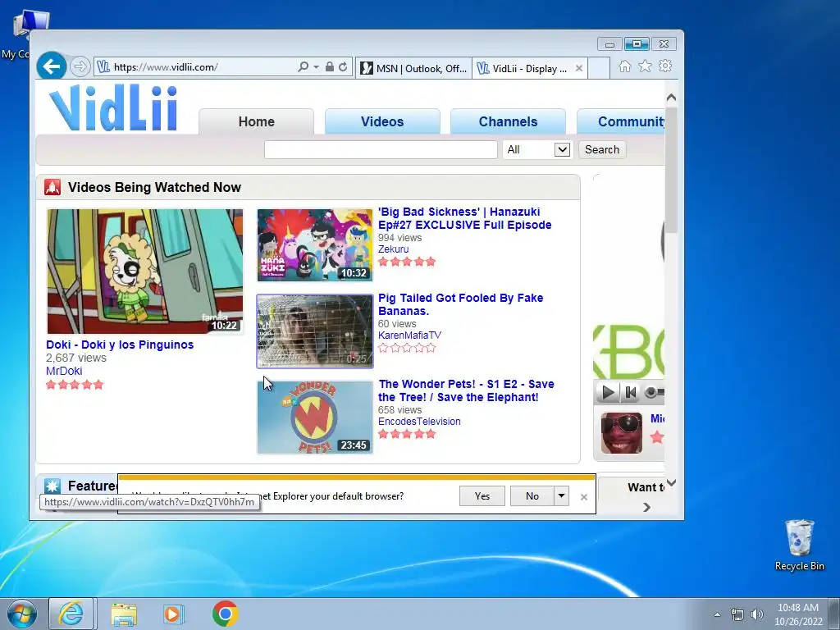The height and width of the screenshot is (630, 840).
Task: Visit the Zekuru channel link
Action: coord(393,249)
